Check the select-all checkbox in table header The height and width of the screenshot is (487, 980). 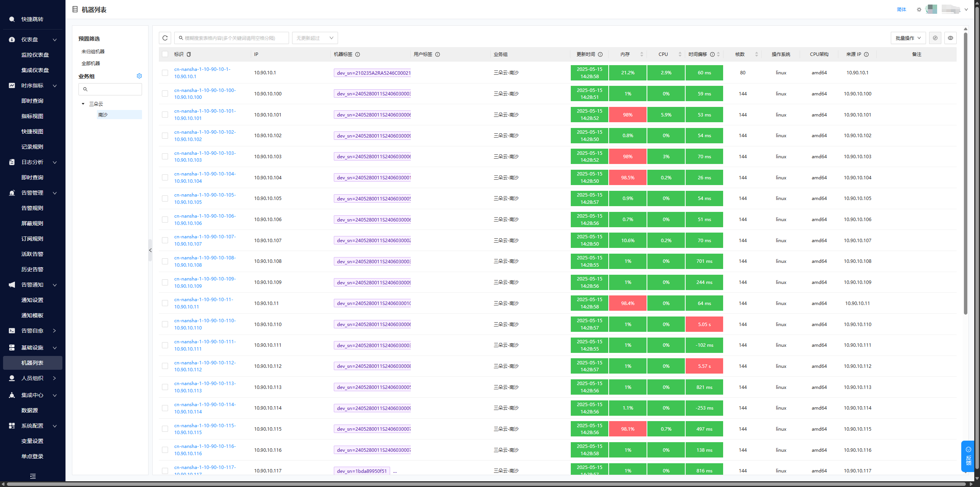click(x=165, y=54)
